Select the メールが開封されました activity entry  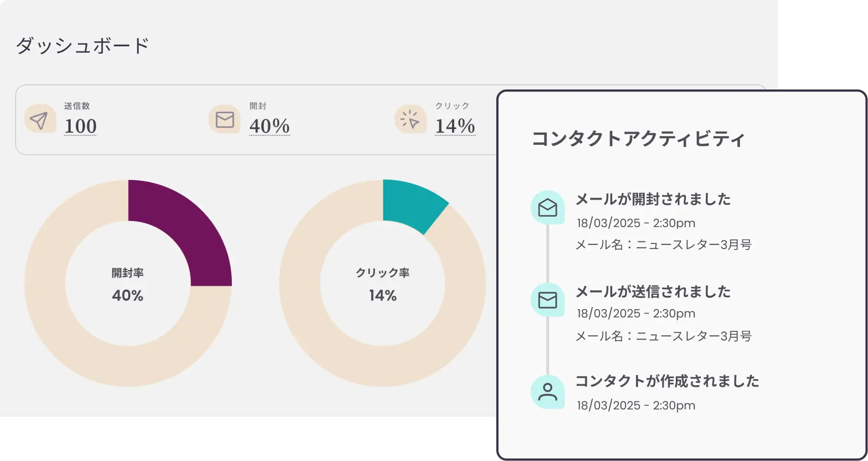click(x=653, y=199)
